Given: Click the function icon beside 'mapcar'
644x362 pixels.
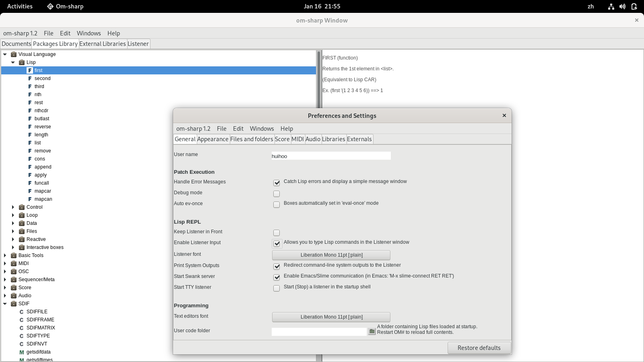Looking at the screenshot, I should (x=30, y=191).
